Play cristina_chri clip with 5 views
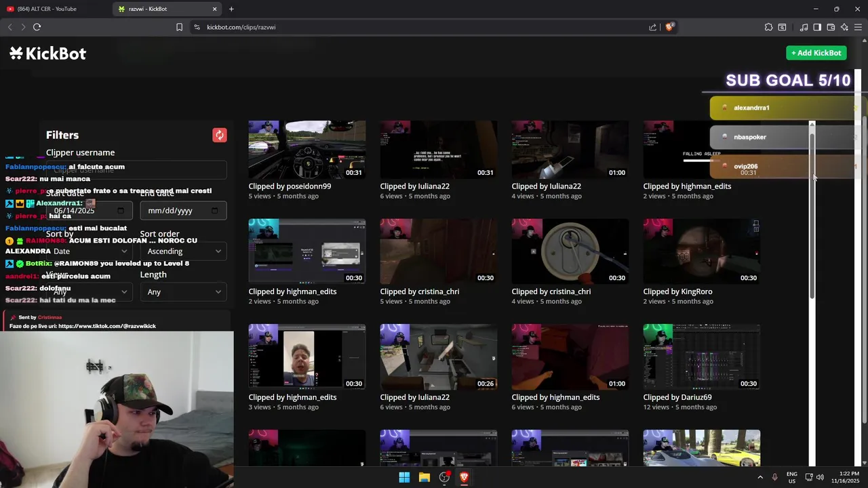Screen dimensions: 868x488 pos(438,251)
